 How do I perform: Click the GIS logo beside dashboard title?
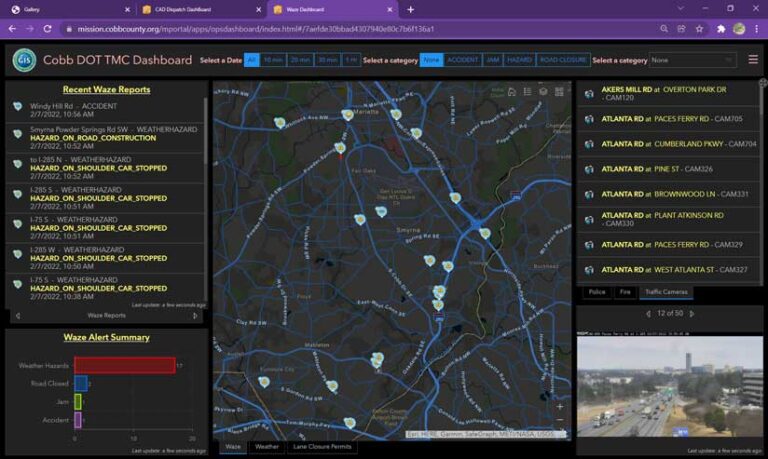(x=24, y=60)
